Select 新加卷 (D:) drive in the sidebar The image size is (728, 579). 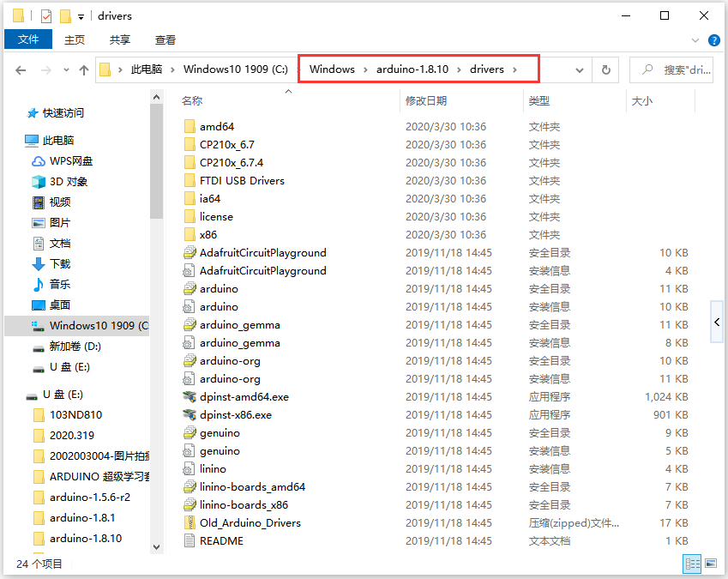point(75,347)
